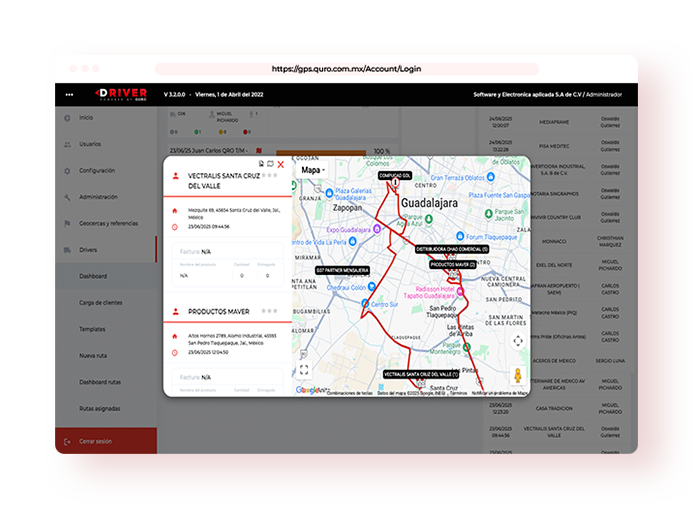693x509 pixels.
Task: Click the Street View pegman icon
Action: pos(518,376)
